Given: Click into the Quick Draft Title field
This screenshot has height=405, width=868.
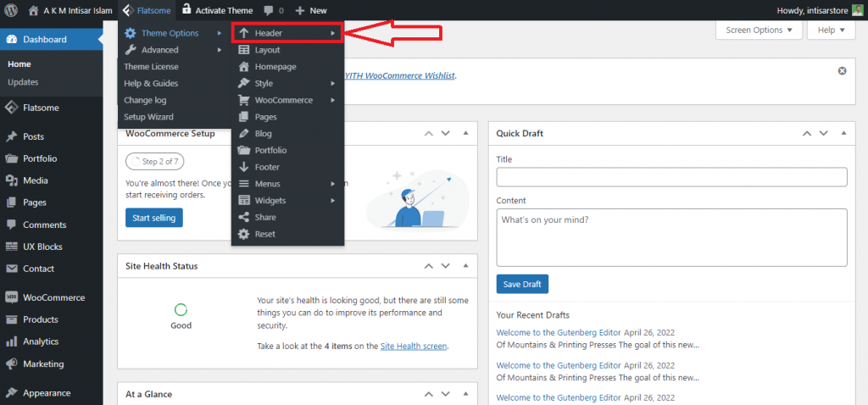Looking at the screenshot, I should 671,177.
